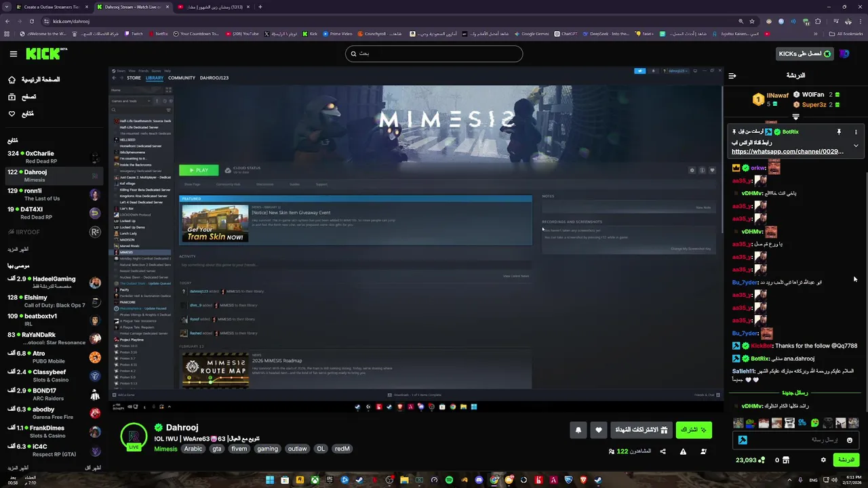The height and width of the screenshot is (488, 868).
Task: Click the get KICKs button
Action: (804, 54)
